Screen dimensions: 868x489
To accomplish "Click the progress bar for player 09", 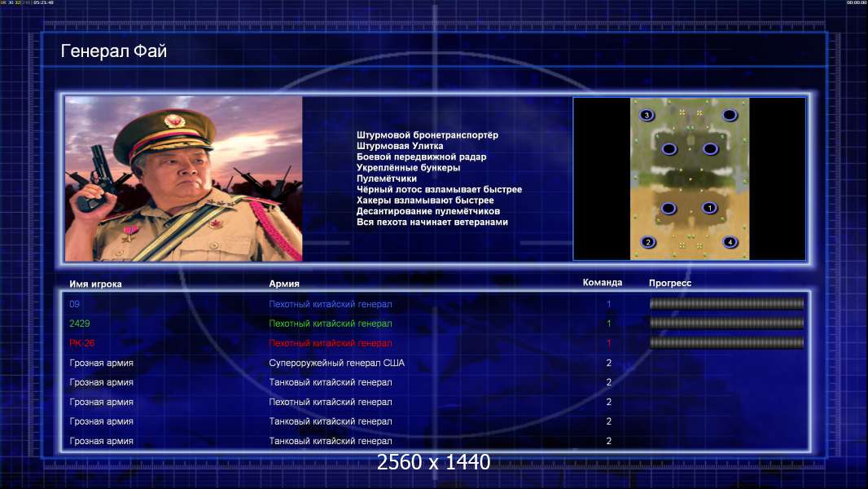I will coord(726,303).
